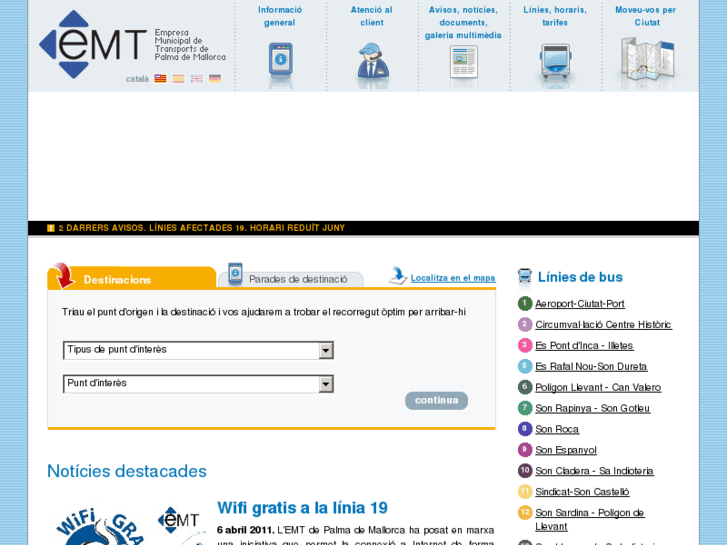The image size is (727, 545).
Task: Click the warning icon in black notice bar
Action: click(x=51, y=228)
